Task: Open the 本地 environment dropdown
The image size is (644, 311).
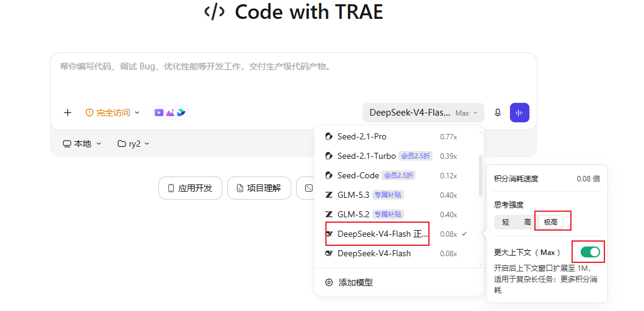Action: [82, 144]
